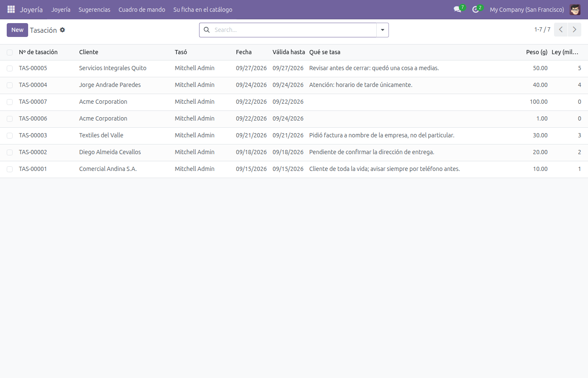This screenshot has width=588, height=378.
Task: Open the activities clock icon
Action: 475,9
